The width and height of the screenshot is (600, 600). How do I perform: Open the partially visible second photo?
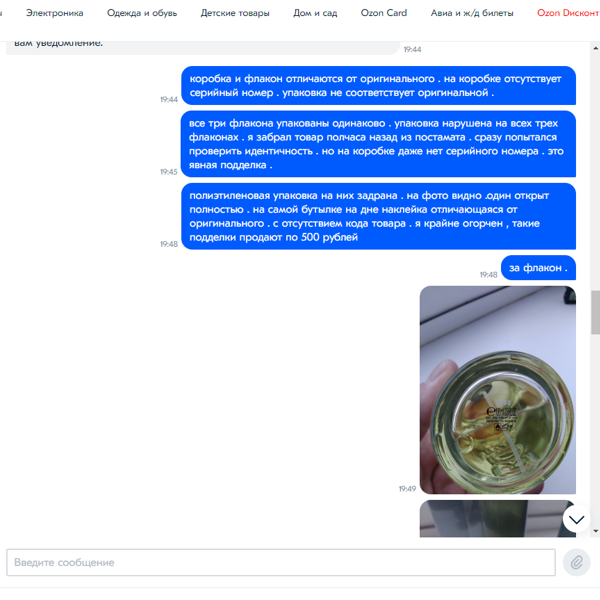point(498,518)
